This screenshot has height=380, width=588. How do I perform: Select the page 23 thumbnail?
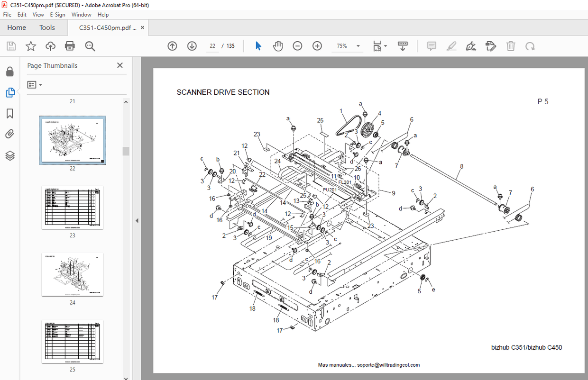point(73,208)
